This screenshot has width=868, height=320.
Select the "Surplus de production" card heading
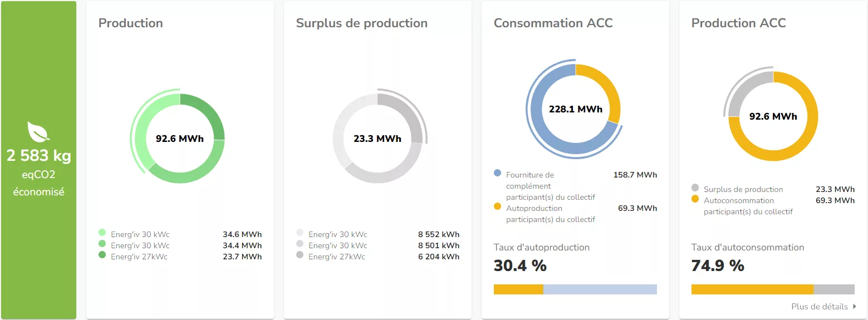[361, 23]
